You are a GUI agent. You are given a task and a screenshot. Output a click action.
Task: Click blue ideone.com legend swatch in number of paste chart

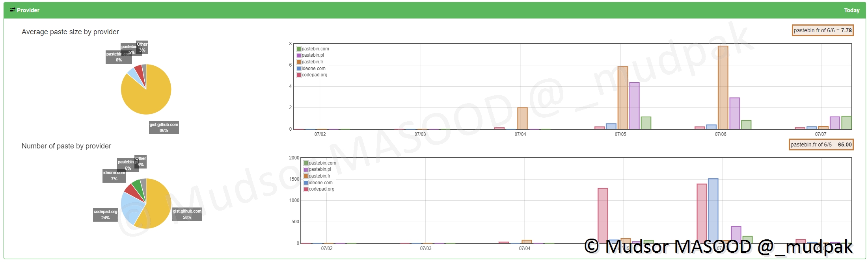[x=306, y=183]
